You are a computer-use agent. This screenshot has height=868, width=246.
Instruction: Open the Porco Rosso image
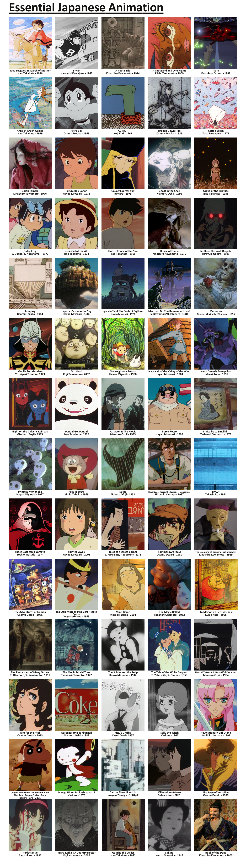click(169, 404)
